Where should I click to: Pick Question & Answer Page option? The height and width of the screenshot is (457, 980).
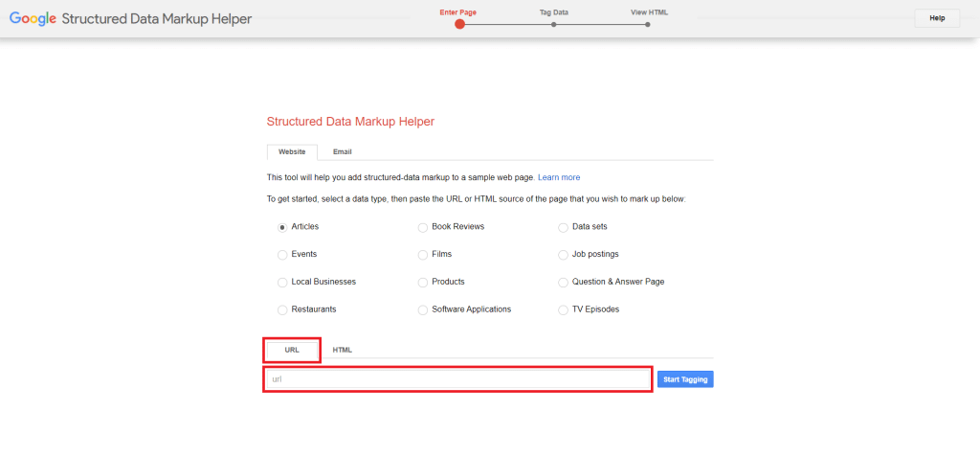coord(563,283)
